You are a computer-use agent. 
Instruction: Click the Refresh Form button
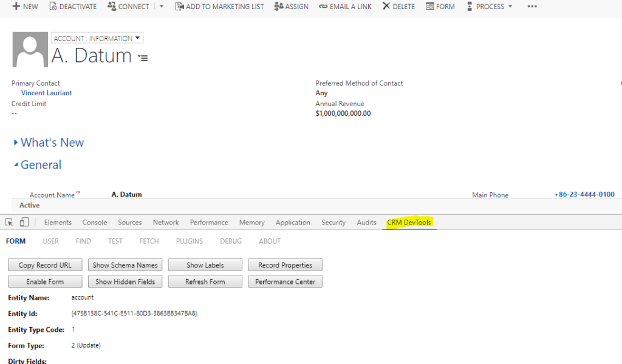tap(205, 281)
